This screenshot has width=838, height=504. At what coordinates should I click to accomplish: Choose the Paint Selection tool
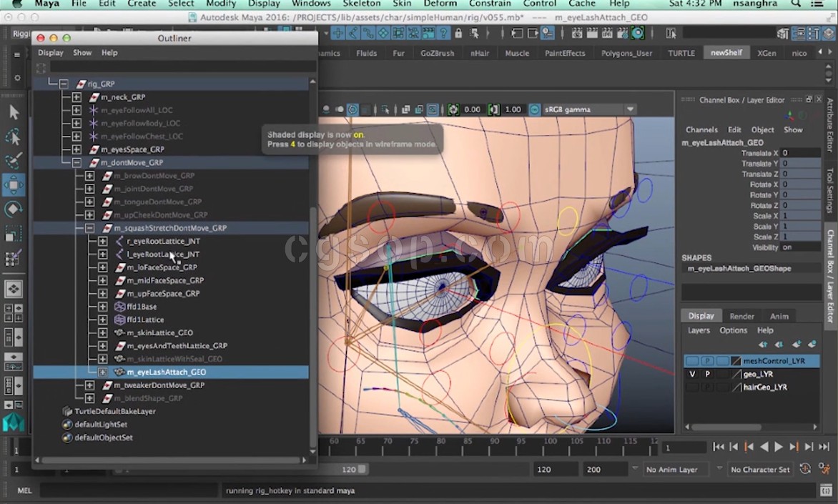[14, 162]
